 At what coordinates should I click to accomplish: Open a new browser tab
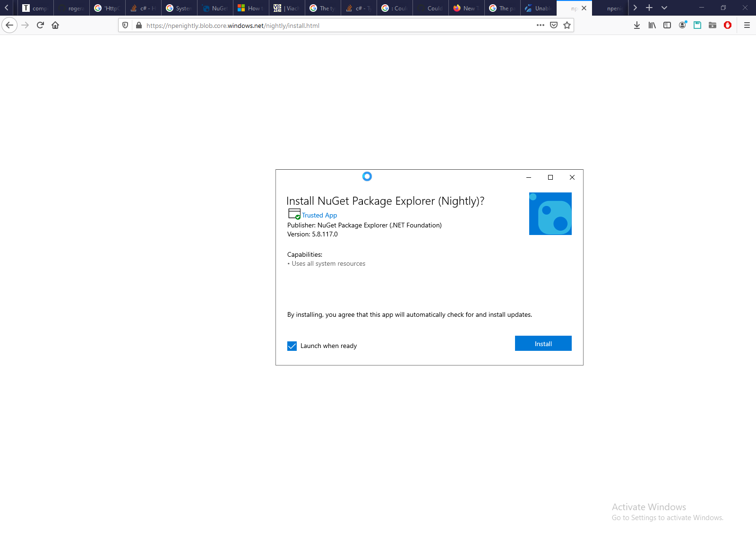click(649, 8)
